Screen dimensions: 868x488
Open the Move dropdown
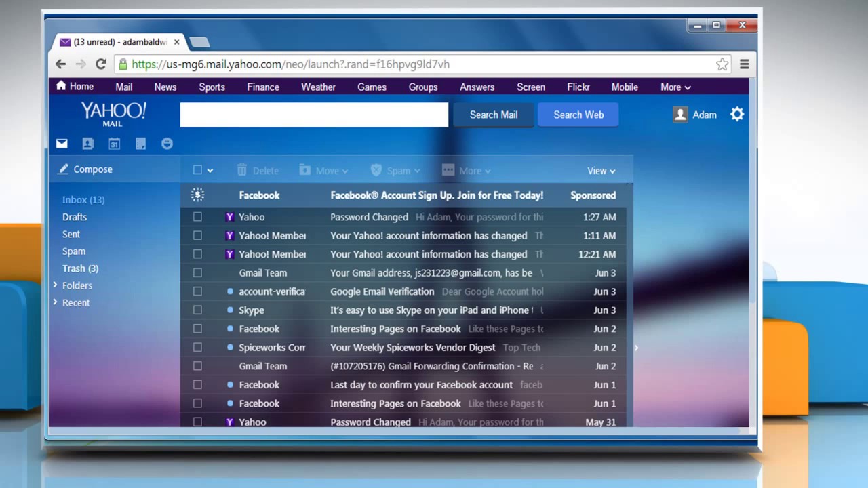coord(323,171)
